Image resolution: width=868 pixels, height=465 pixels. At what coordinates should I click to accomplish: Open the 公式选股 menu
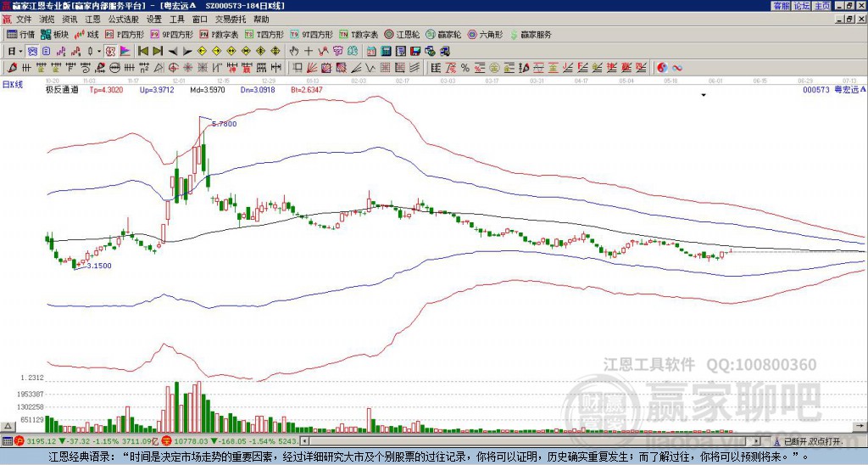click(124, 20)
